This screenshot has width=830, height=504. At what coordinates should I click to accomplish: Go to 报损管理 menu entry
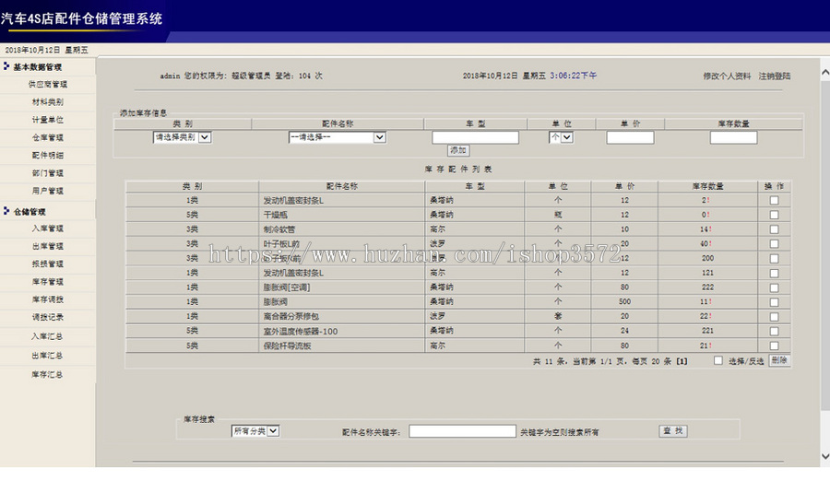(x=48, y=264)
